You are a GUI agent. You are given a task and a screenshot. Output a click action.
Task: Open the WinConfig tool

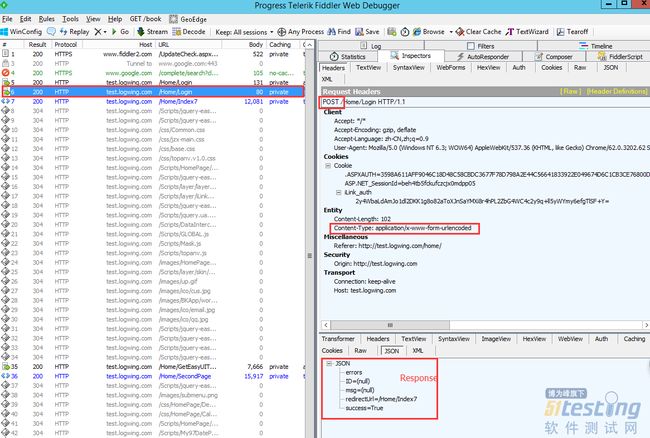point(22,31)
